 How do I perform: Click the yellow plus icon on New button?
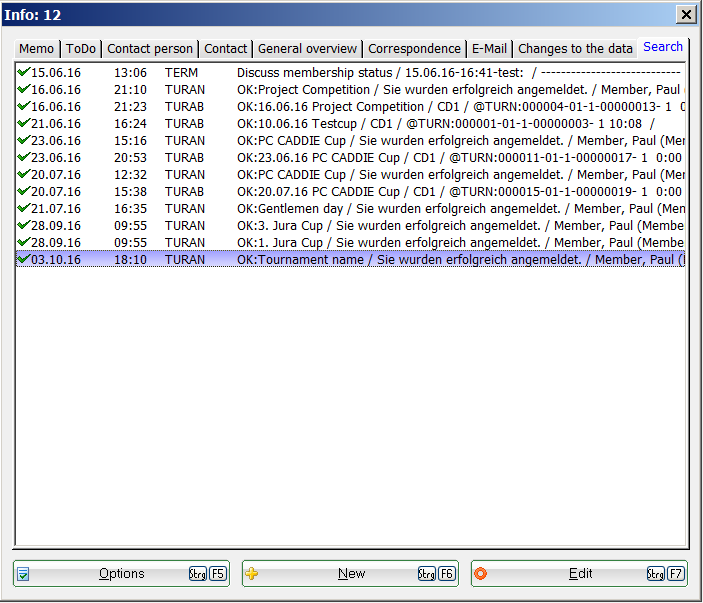252,574
